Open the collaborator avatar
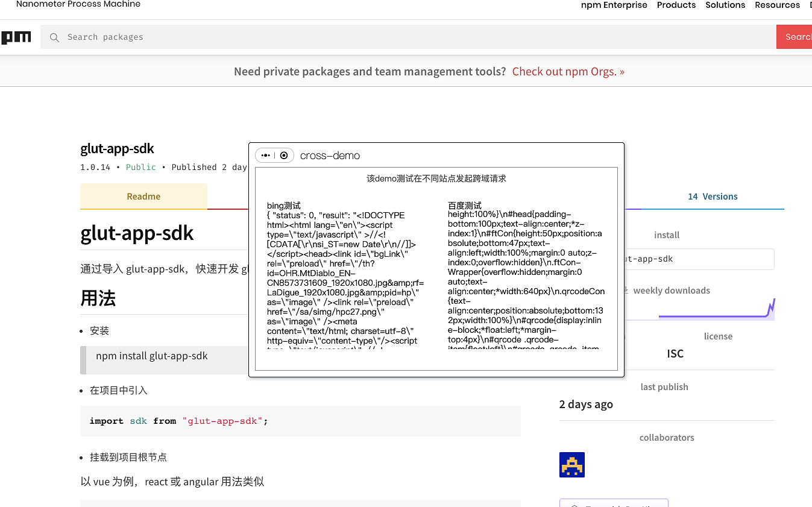 point(572,465)
